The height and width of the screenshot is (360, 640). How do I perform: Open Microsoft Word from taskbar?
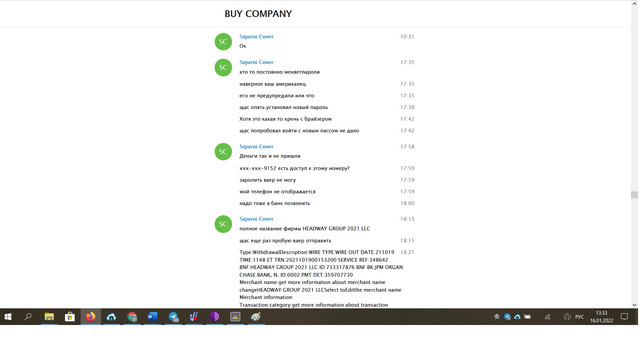(x=153, y=317)
